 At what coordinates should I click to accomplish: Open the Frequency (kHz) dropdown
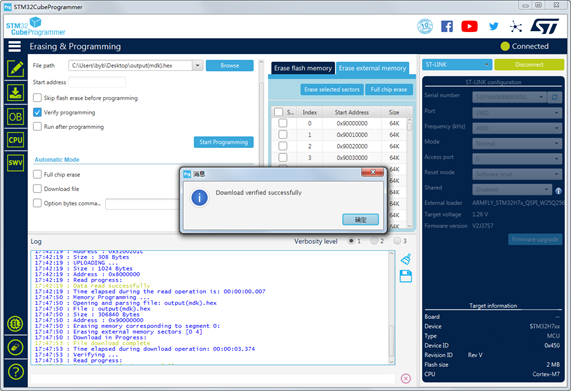pos(517,128)
